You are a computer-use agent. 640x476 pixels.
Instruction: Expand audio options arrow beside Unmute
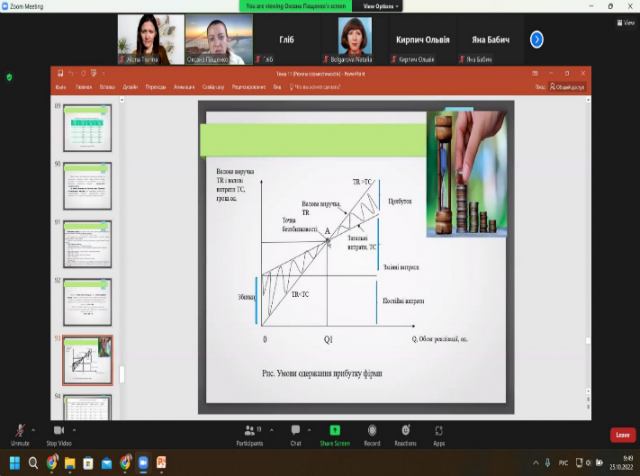coord(33,430)
